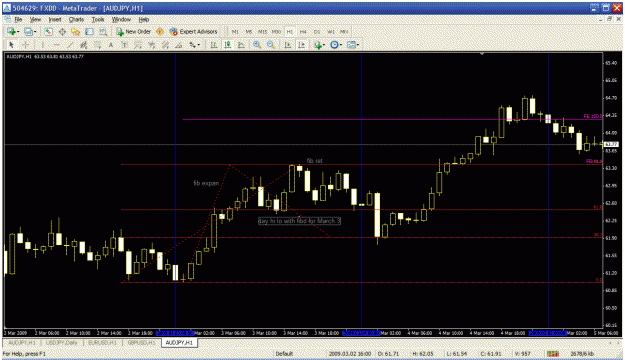Show the Market Watch window

(48, 31)
